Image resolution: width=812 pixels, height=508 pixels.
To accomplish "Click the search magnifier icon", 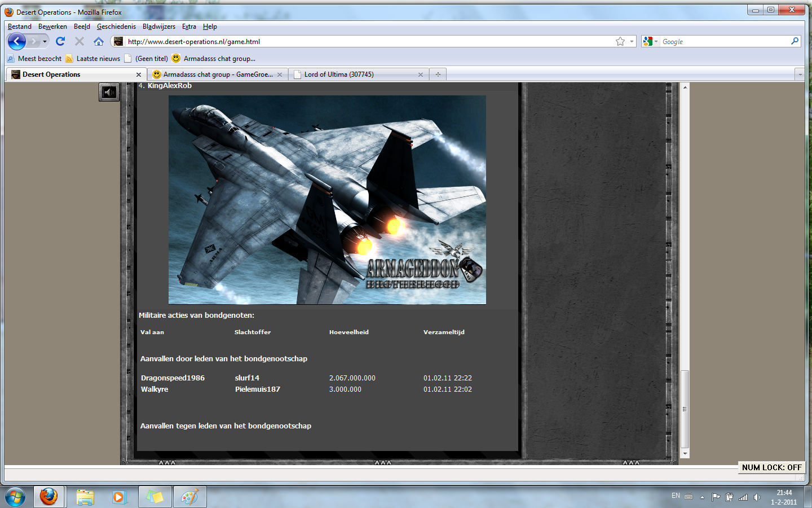I will pos(795,41).
